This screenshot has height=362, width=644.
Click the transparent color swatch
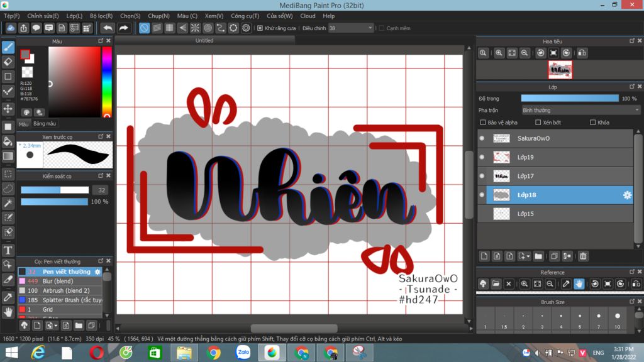coord(27,72)
